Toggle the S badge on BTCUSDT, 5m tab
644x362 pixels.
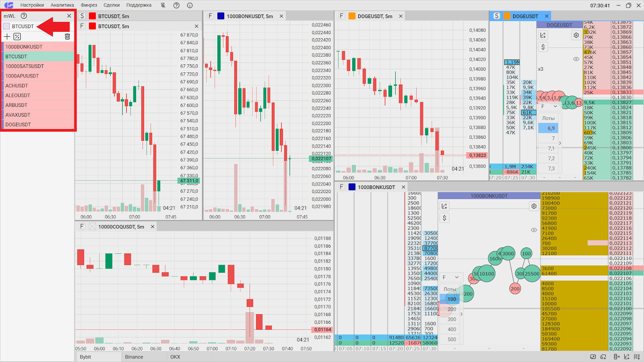(82, 16)
